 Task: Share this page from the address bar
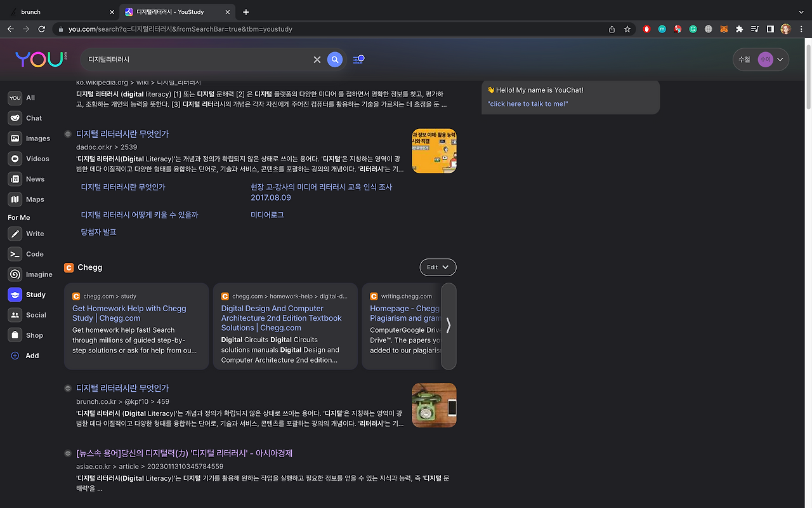pos(612,29)
